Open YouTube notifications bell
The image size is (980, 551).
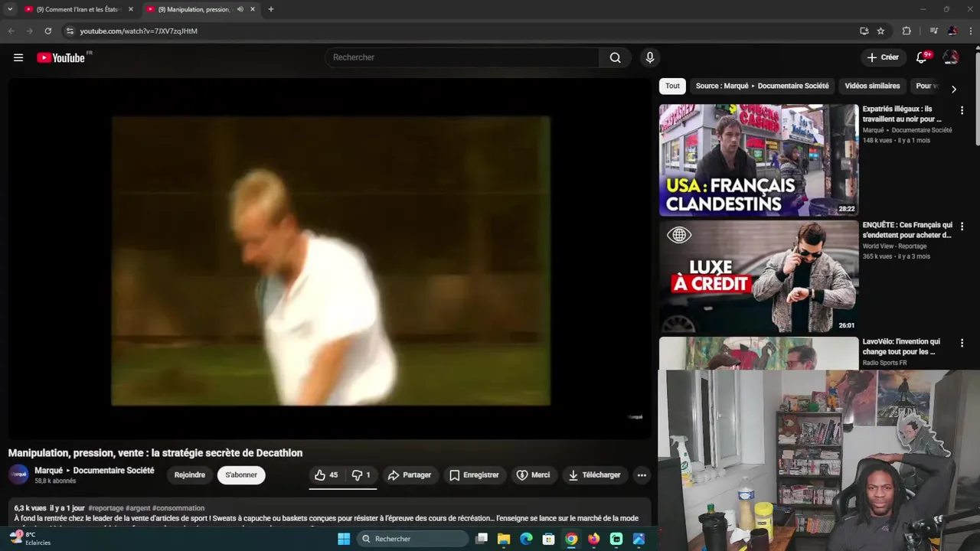pos(922,57)
